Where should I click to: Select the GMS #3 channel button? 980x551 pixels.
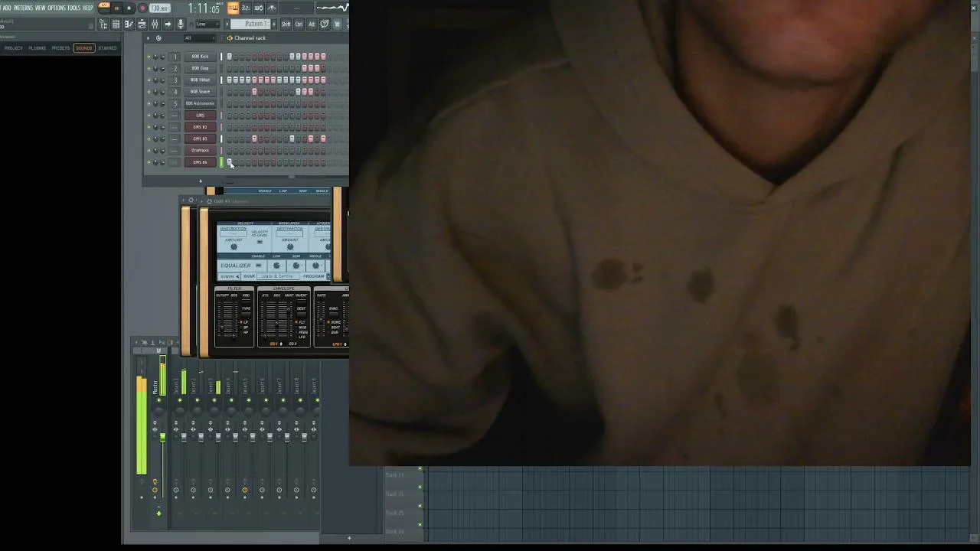[x=200, y=139]
